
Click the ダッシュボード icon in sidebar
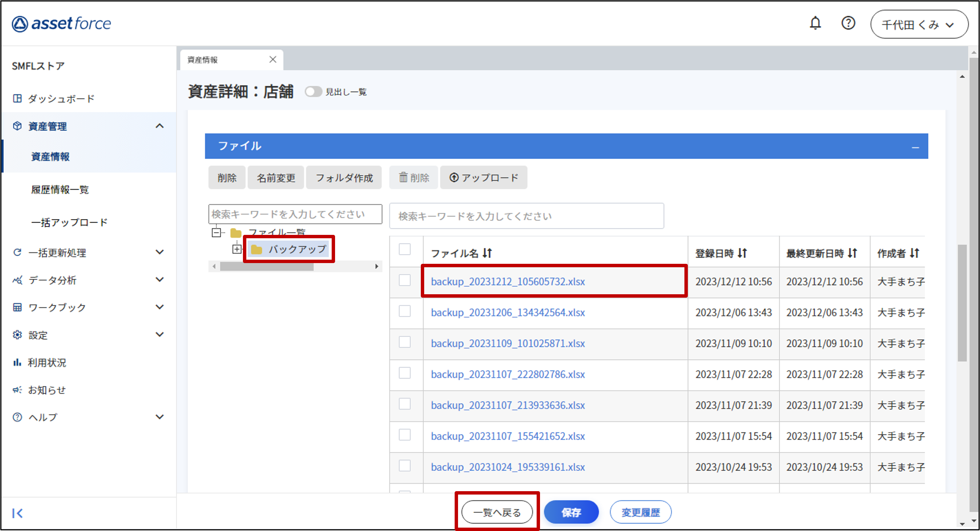[17, 98]
